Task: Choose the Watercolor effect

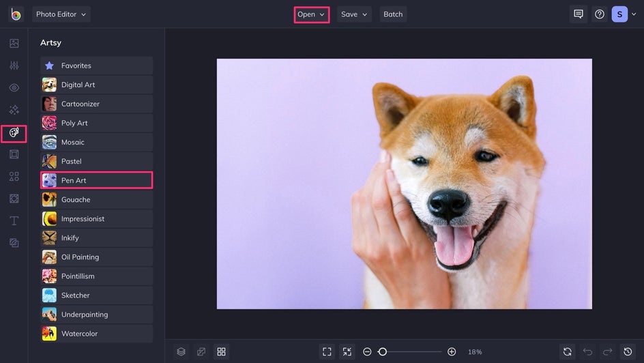Action: tap(96, 334)
